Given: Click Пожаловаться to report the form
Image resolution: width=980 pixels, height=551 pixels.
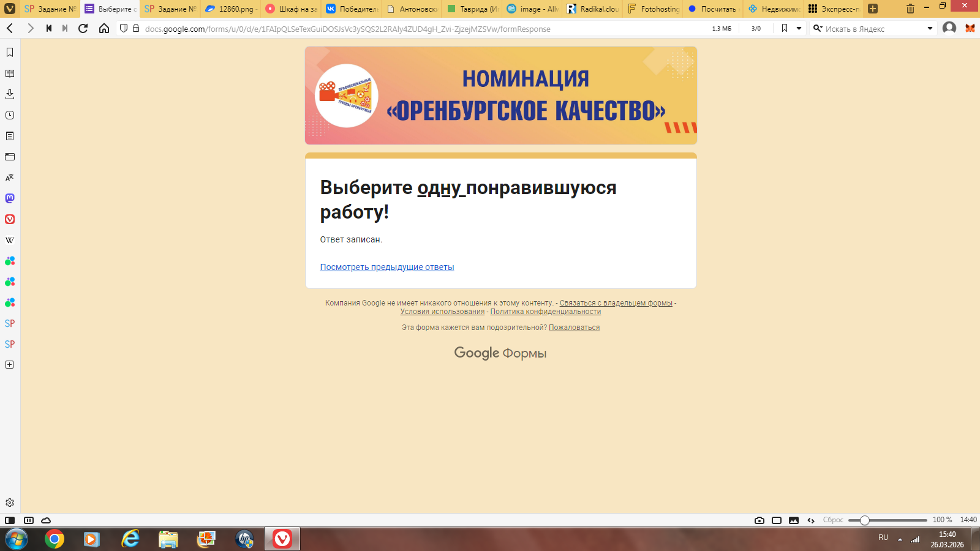Looking at the screenshot, I should [x=575, y=328].
